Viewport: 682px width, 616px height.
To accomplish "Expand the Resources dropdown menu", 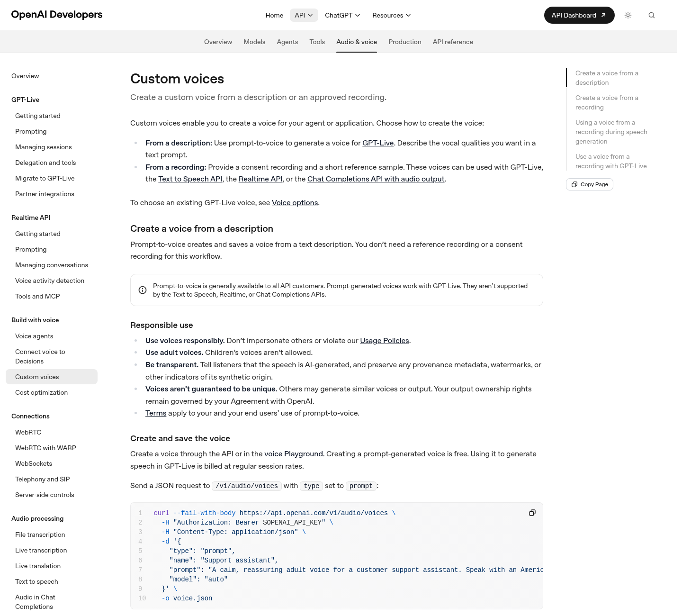I will tap(391, 15).
